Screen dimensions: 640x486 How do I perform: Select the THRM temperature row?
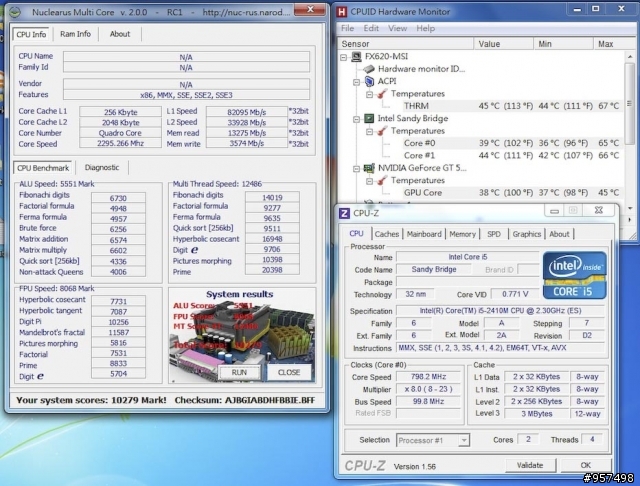[x=512, y=106]
